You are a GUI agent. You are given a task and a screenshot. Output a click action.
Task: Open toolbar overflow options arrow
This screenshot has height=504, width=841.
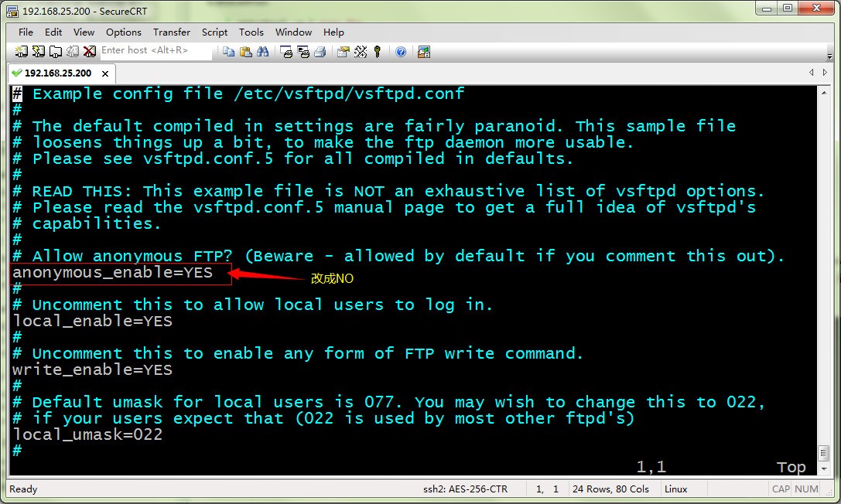(x=829, y=55)
